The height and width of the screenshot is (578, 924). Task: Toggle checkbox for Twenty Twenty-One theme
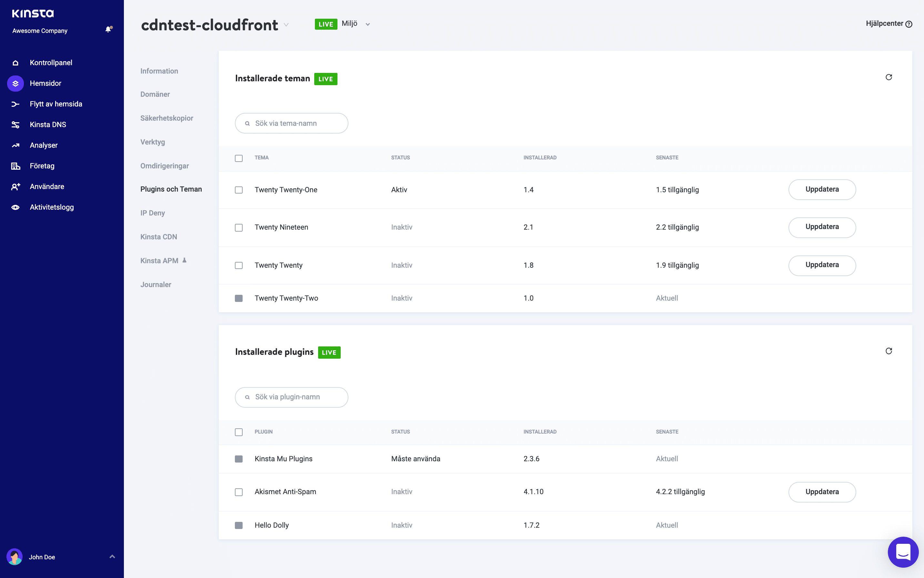[x=239, y=189]
